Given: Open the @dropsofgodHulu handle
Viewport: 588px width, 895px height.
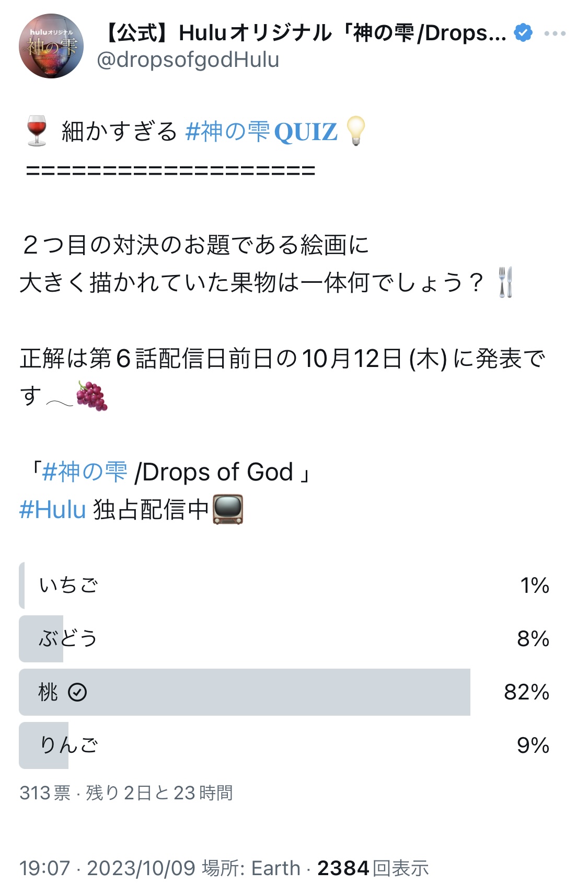Looking at the screenshot, I should [188, 60].
